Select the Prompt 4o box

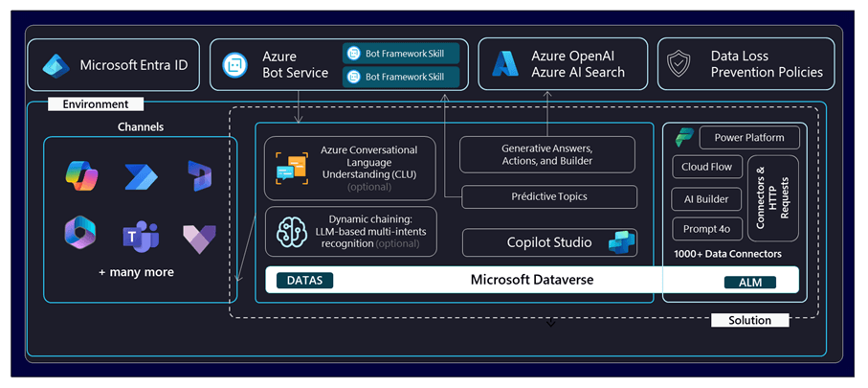click(x=707, y=229)
